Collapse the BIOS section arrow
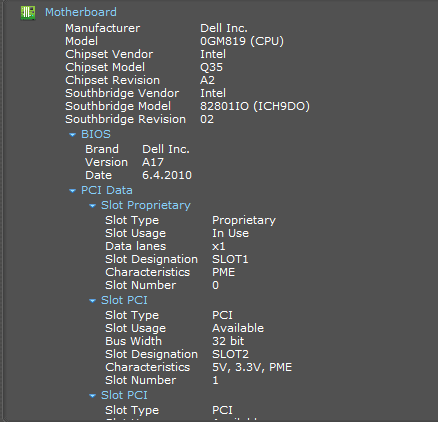This screenshot has width=438, height=422. (x=72, y=135)
